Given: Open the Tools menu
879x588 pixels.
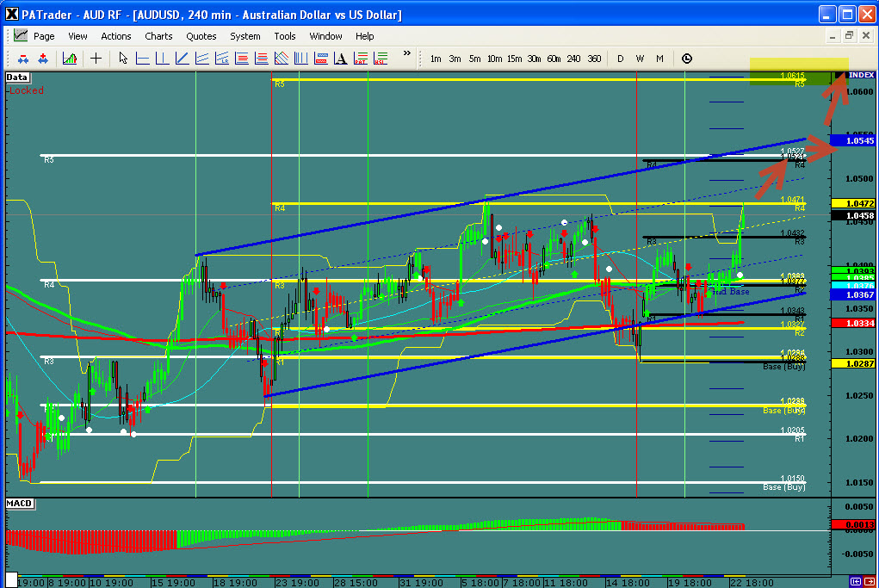Looking at the screenshot, I should (x=285, y=36).
